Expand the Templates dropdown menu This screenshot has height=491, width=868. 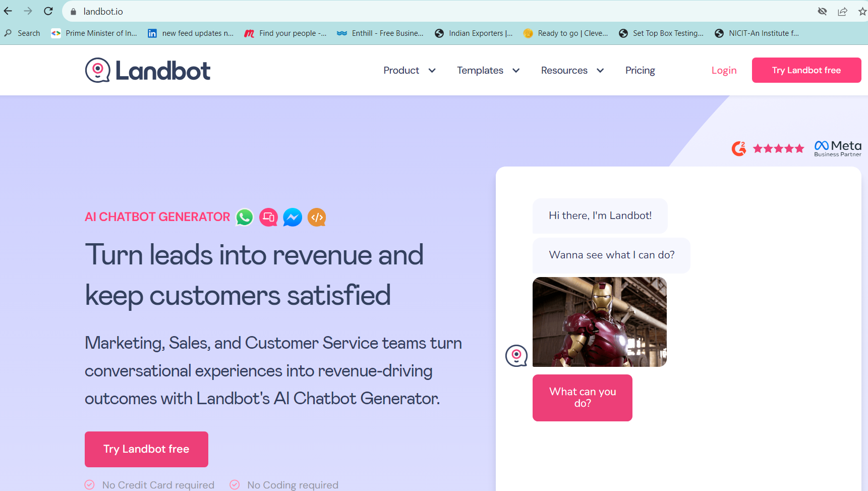[x=488, y=70]
